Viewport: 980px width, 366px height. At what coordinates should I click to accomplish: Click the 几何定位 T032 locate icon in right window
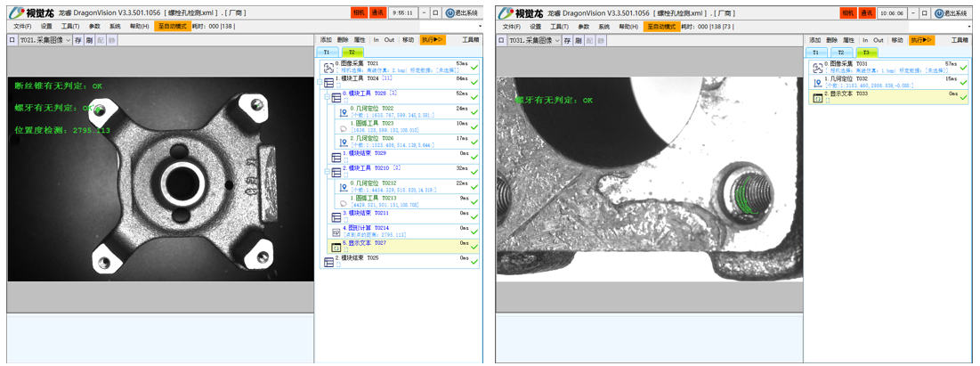[817, 83]
